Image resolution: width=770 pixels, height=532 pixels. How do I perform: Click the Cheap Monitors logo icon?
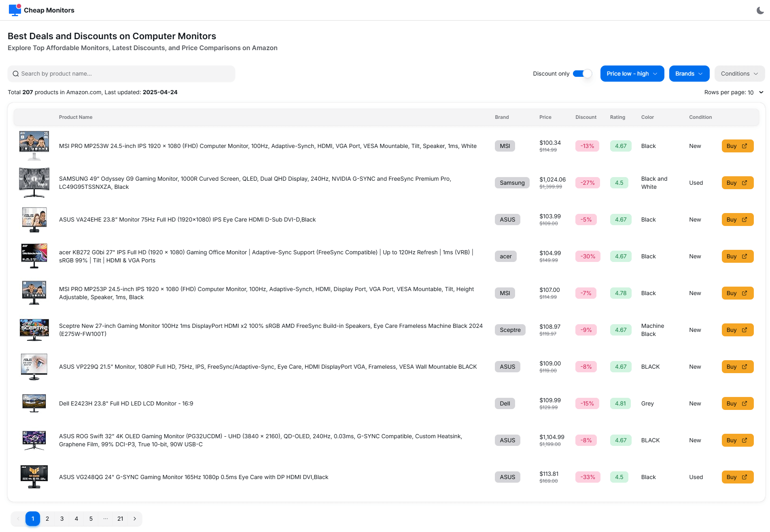[x=15, y=10]
